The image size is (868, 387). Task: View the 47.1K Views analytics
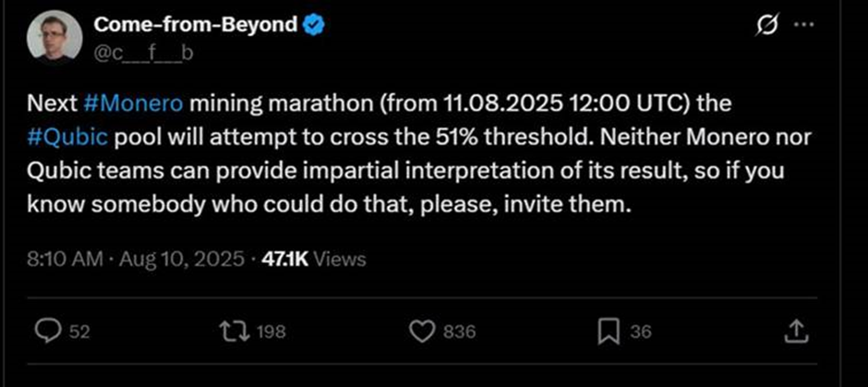coord(313,260)
